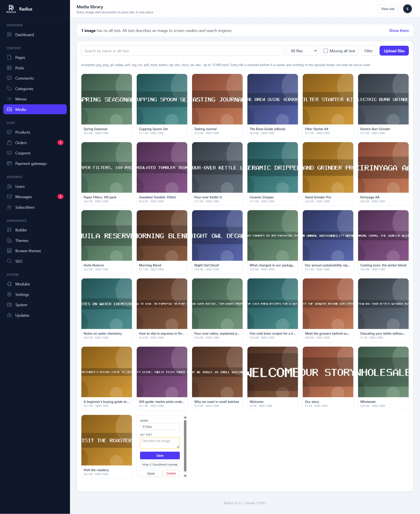Focus the search by name field
Viewport: 420px width, 514px height.
click(x=182, y=51)
